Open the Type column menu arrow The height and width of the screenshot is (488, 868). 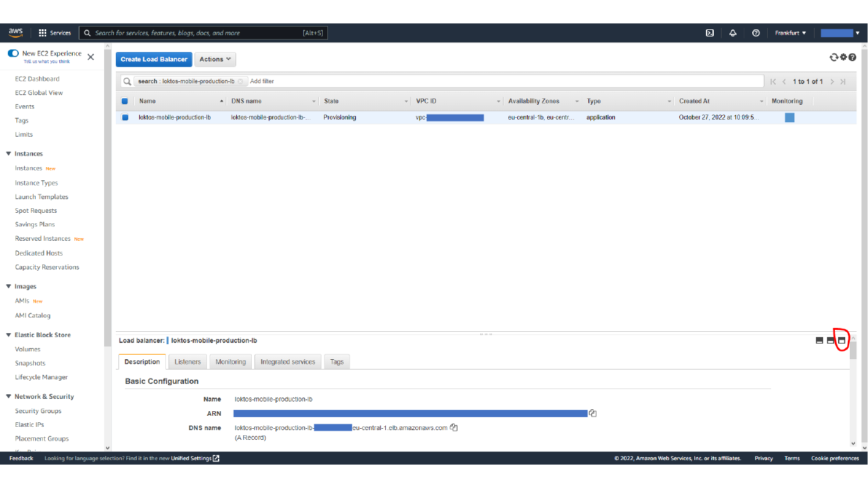(669, 102)
